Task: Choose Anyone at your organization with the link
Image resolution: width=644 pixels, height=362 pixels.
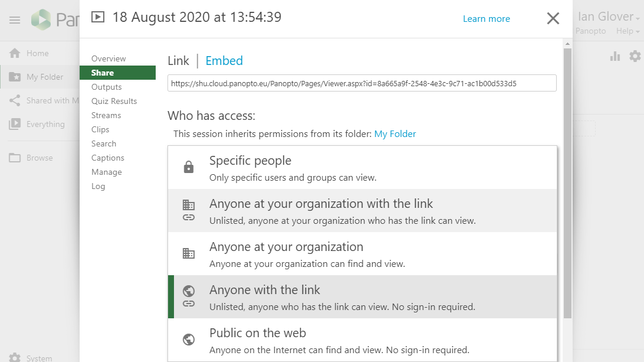Action: click(x=362, y=211)
